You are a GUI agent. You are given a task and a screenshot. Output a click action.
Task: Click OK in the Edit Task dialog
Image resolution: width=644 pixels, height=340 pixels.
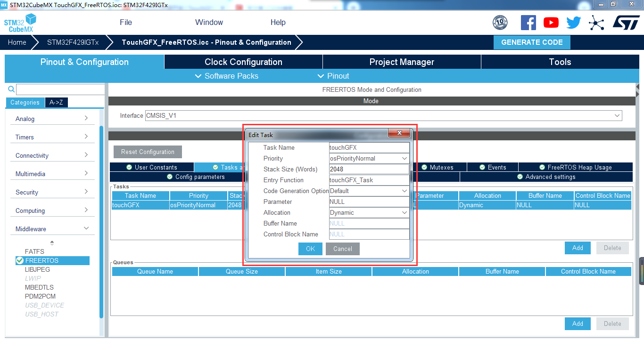(x=310, y=249)
